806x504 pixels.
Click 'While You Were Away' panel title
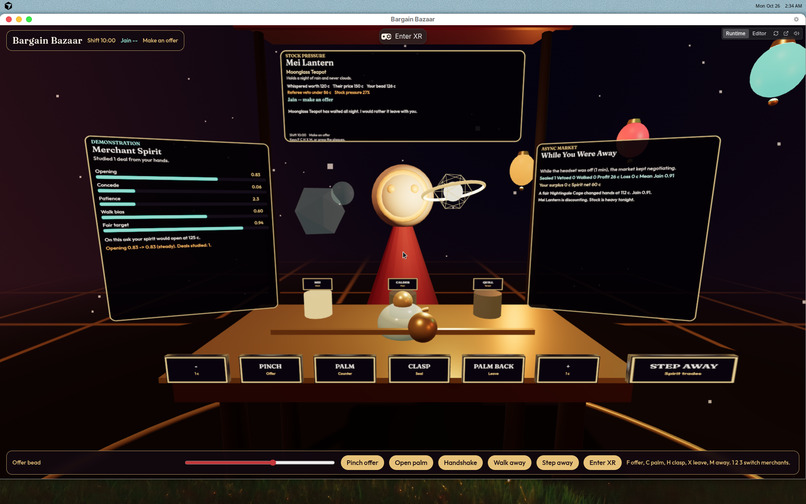coord(579,154)
